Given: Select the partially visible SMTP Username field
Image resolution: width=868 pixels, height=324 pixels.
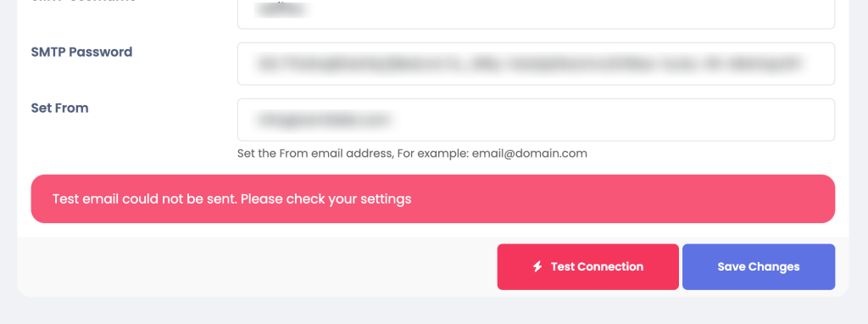Looking at the screenshot, I should click(536, 14).
